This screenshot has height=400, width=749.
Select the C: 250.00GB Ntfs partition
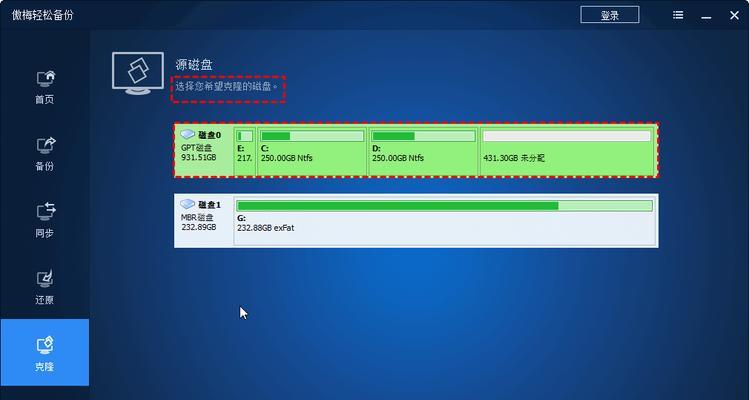[312, 150]
